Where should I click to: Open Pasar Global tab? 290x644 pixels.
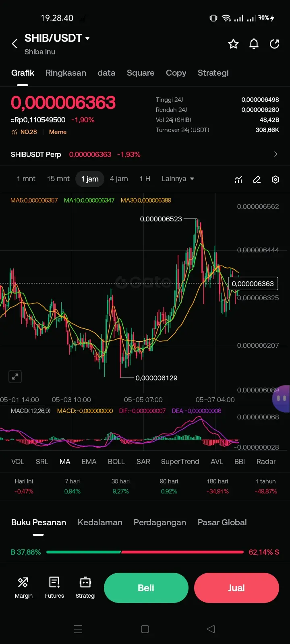click(222, 522)
